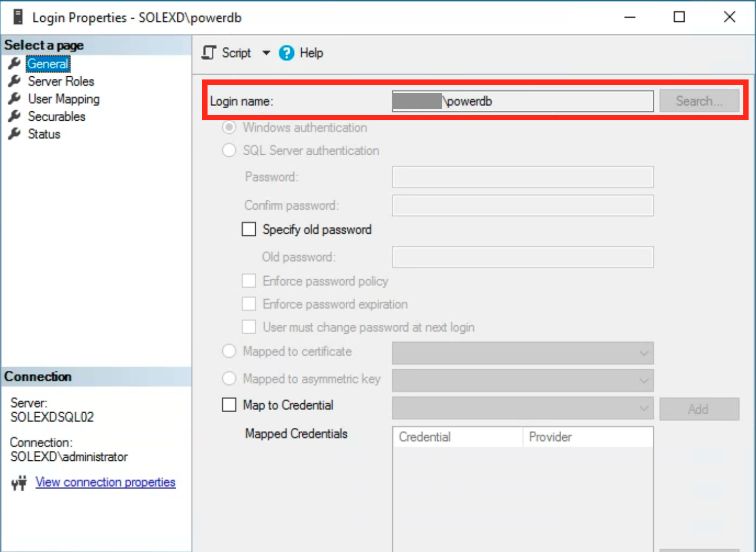Click the Search button
Screen dimensions: 756x552
699,101
